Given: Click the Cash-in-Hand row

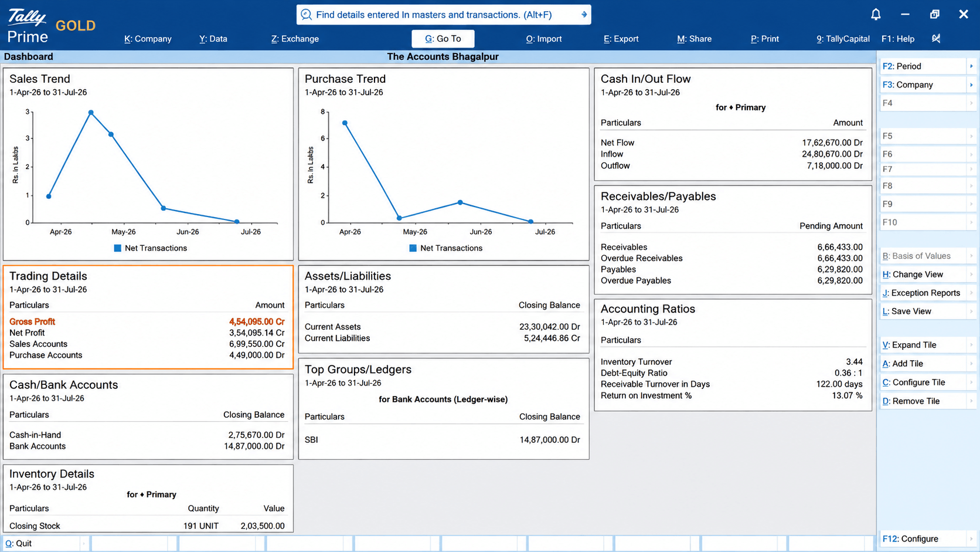Looking at the screenshot, I should tap(147, 435).
